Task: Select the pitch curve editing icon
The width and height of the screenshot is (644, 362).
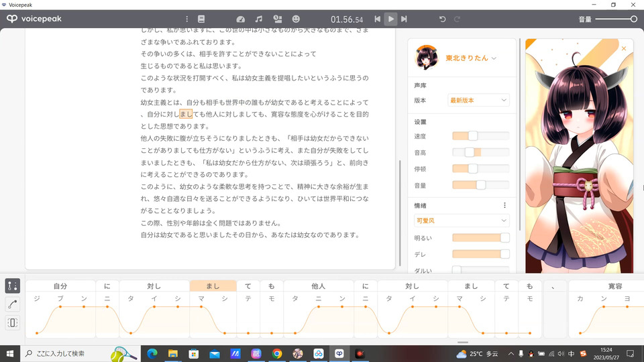Action: tap(12, 304)
